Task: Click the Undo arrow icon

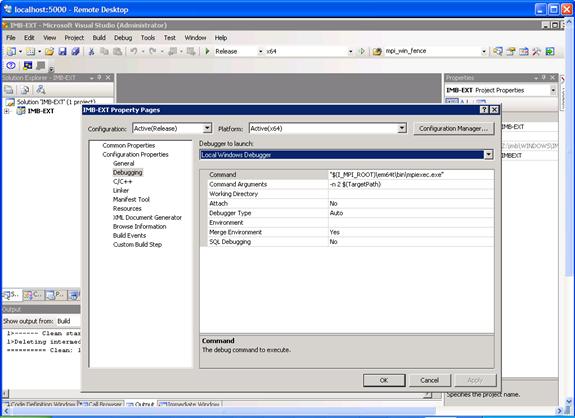Action: (x=133, y=52)
